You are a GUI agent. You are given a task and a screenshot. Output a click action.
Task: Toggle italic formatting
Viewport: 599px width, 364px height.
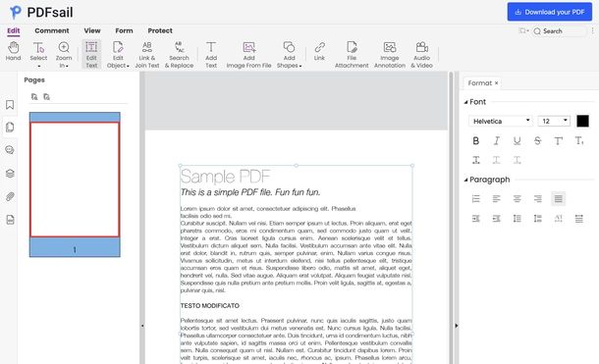pos(496,141)
